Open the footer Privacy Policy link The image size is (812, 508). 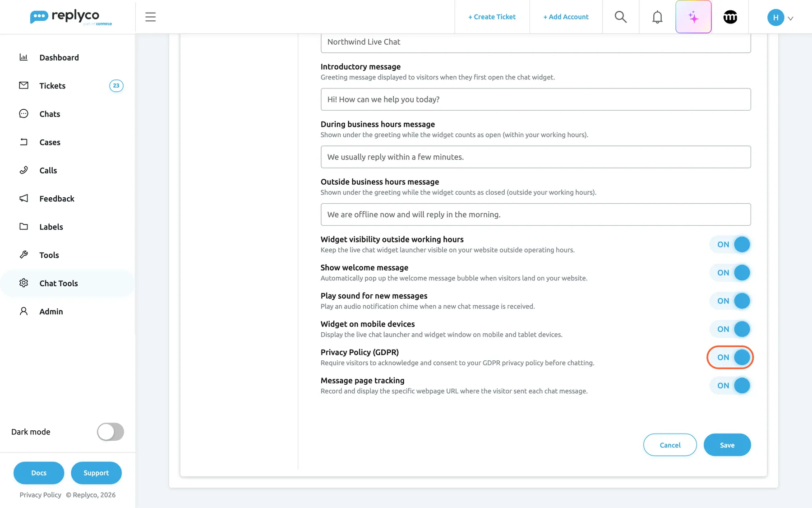[x=40, y=495]
